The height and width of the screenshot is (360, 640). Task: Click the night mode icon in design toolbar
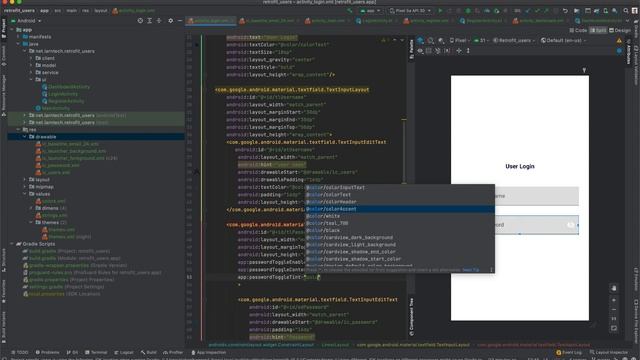click(x=441, y=40)
